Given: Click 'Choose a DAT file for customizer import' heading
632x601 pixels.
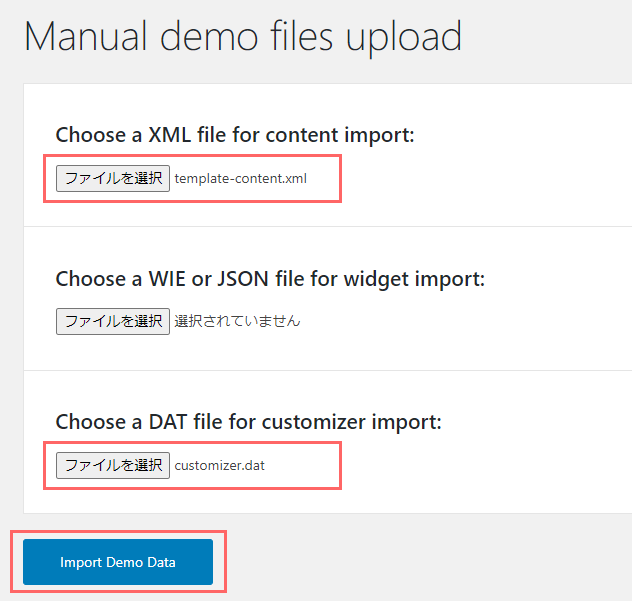Looking at the screenshot, I should [249, 422].
